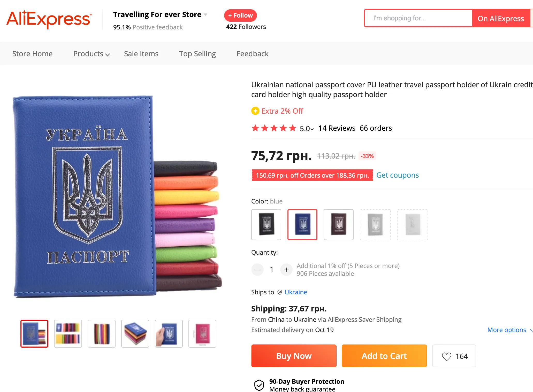Open the Sale Items tab
The width and height of the screenshot is (533, 392).
[x=141, y=54]
